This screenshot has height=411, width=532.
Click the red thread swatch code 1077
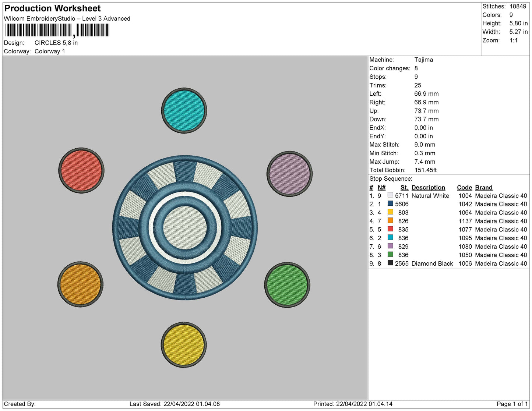pos(390,229)
